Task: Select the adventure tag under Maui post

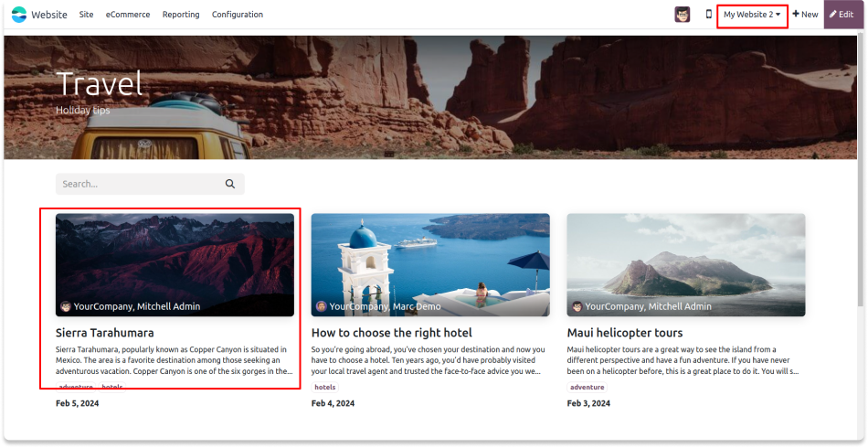Action: coord(587,387)
